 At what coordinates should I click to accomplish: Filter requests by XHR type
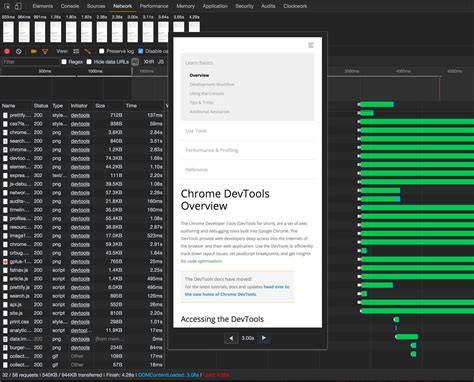click(149, 62)
